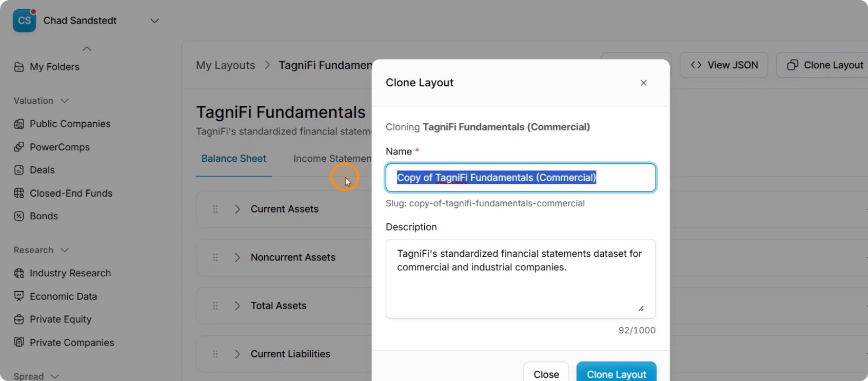Viewport: 868px width, 381px height.
Task: Click the Industry Research globe icon
Action: [x=19, y=273]
